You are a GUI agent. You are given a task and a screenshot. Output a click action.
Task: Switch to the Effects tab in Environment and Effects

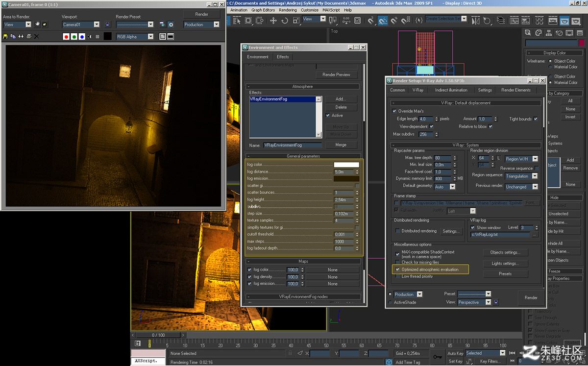[x=283, y=57]
